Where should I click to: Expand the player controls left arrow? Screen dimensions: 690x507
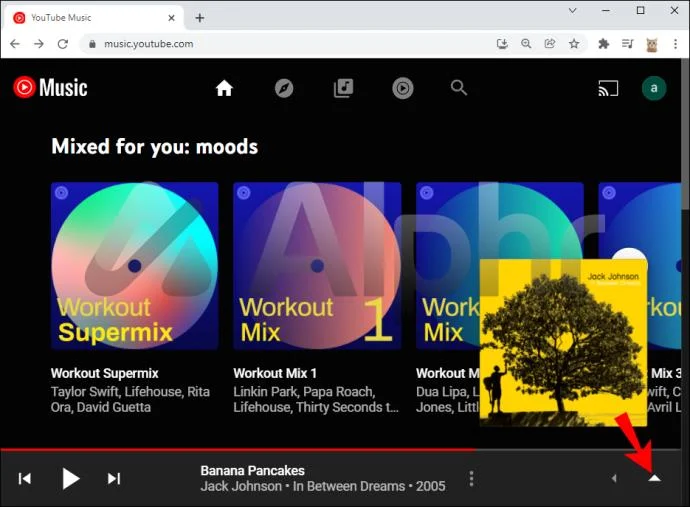point(614,478)
